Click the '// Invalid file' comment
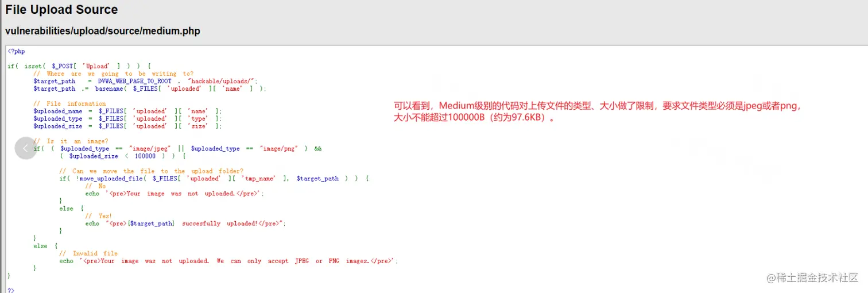The height and width of the screenshot is (293, 868). click(88, 253)
